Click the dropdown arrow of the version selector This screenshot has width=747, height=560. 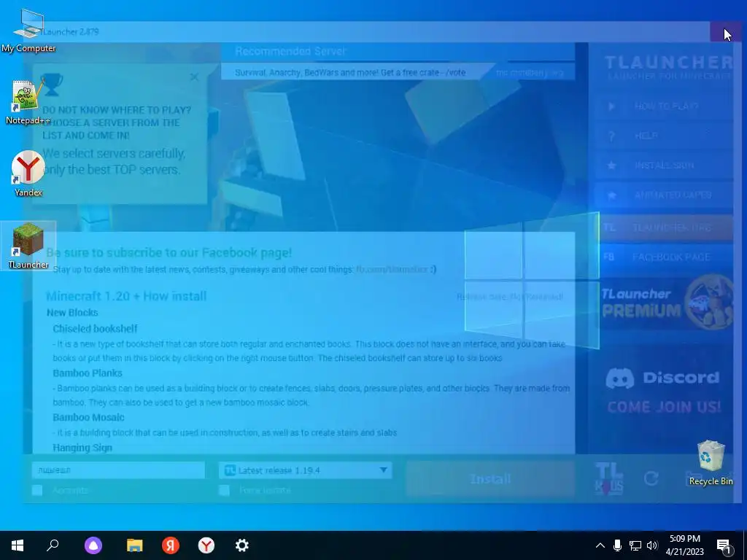point(383,470)
